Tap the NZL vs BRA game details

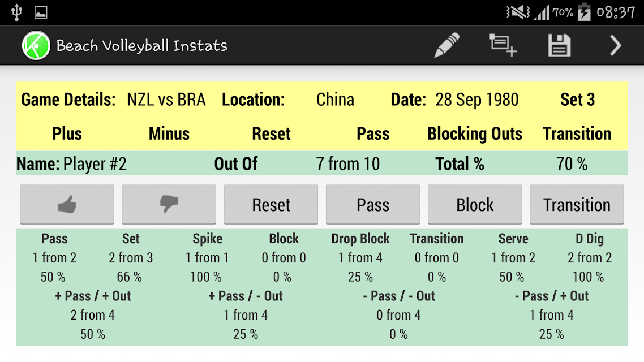166,100
